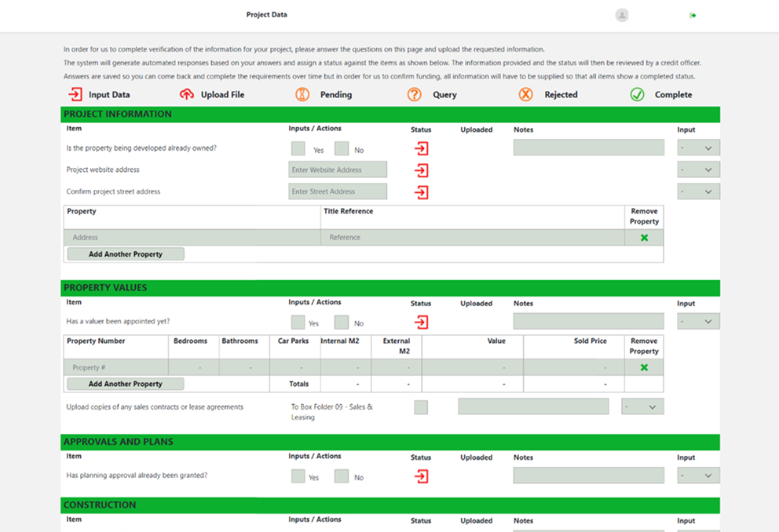
Task: Click status icon for property already owned
Action: pyautogui.click(x=421, y=148)
